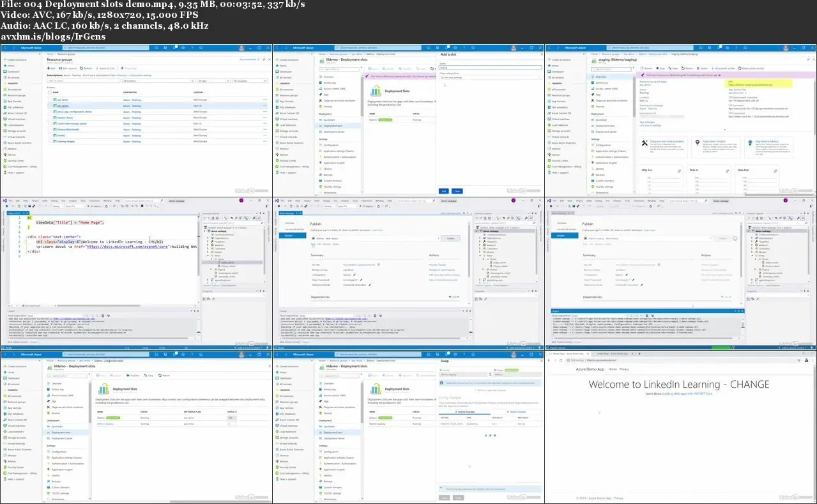Click Swap in bottom-left Deployment slots frame toolbar

coord(149,376)
